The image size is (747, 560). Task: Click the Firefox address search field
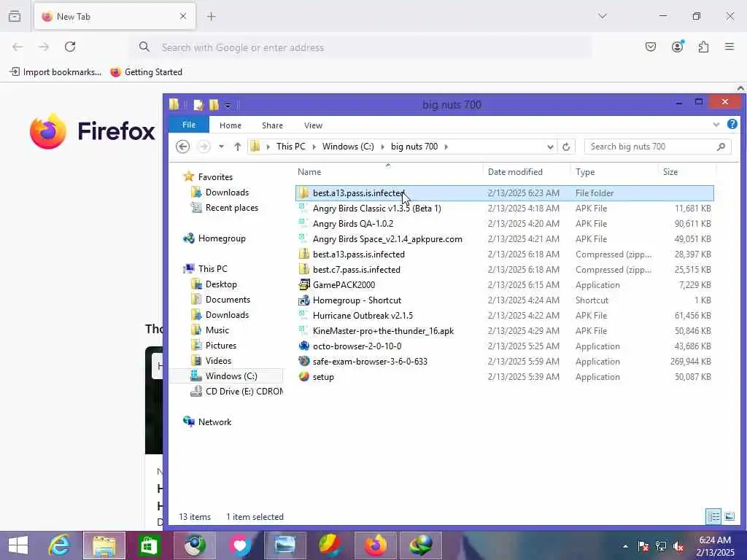[362, 47]
